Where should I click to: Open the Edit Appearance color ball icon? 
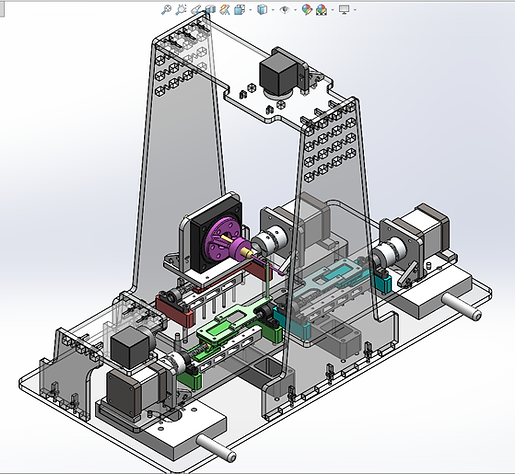307,10
